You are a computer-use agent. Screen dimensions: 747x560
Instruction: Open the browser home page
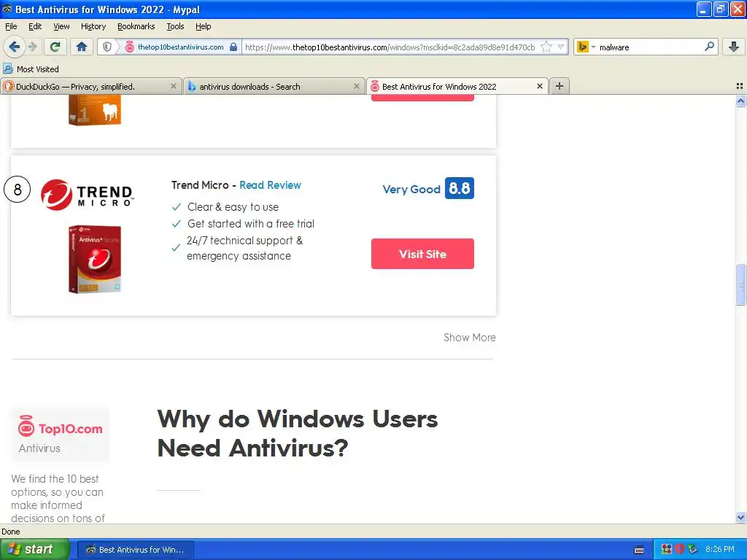[82, 47]
